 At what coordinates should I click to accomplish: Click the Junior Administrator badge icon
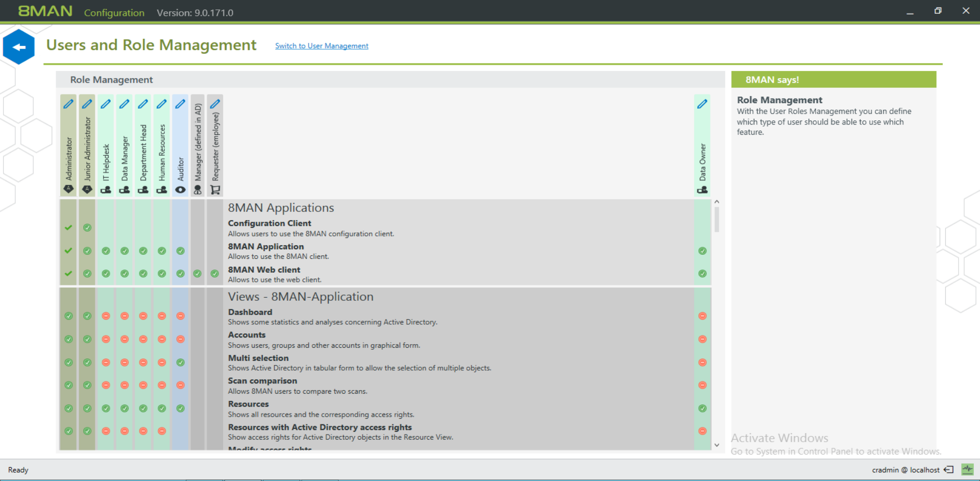[x=87, y=189]
